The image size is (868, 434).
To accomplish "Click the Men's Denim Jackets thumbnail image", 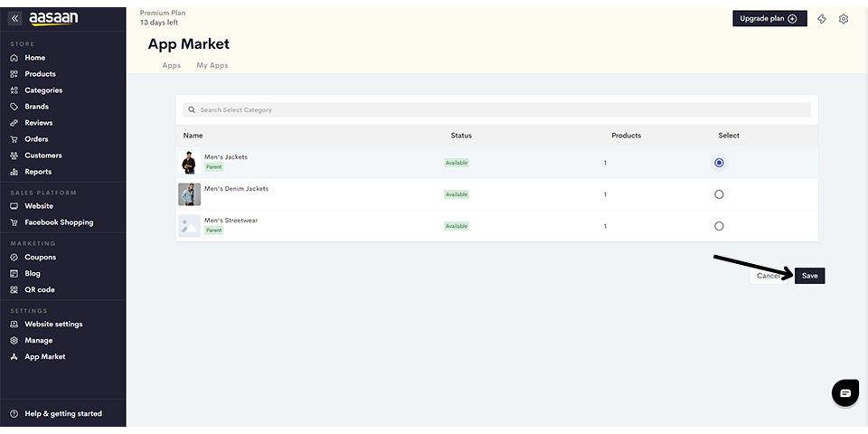I will [x=189, y=194].
